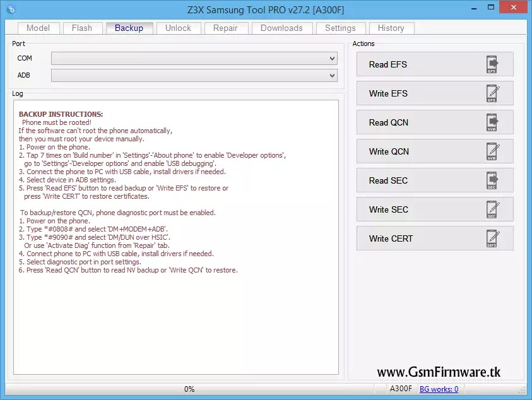Click the Write SEC pencil icon
The width and height of the screenshot is (532, 400).
[x=493, y=209]
